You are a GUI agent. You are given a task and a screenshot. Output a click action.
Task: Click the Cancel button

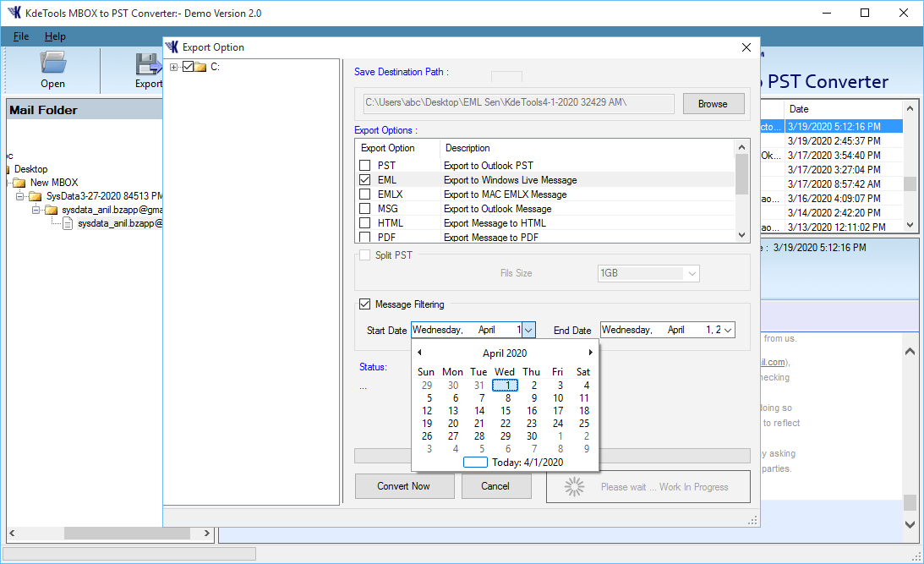[495, 486]
